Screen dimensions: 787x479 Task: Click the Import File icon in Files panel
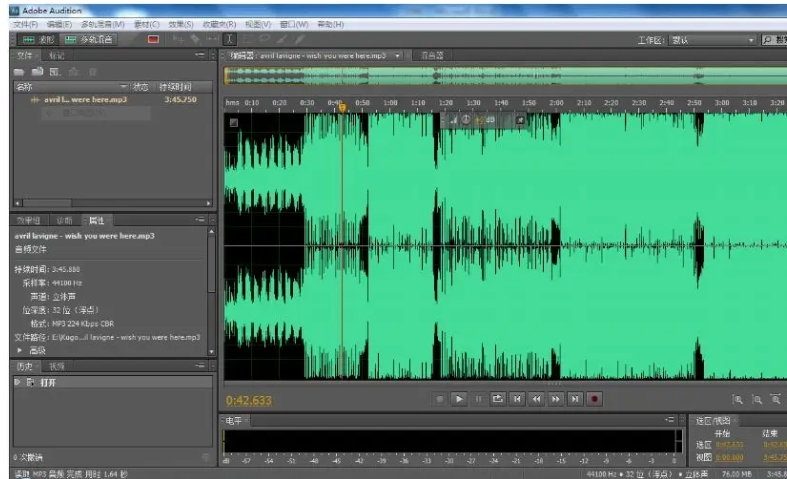coord(37,72)
